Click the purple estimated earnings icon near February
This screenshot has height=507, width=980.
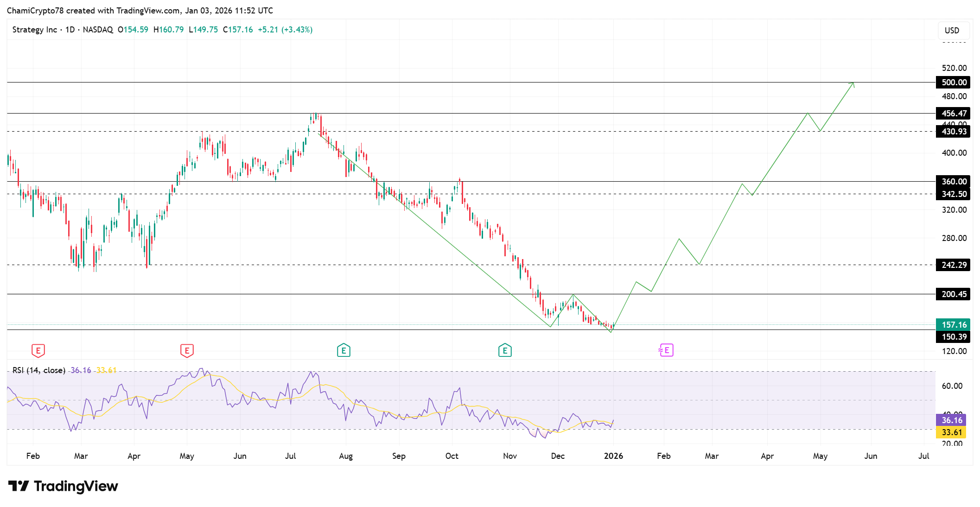(x=666, y=351)
